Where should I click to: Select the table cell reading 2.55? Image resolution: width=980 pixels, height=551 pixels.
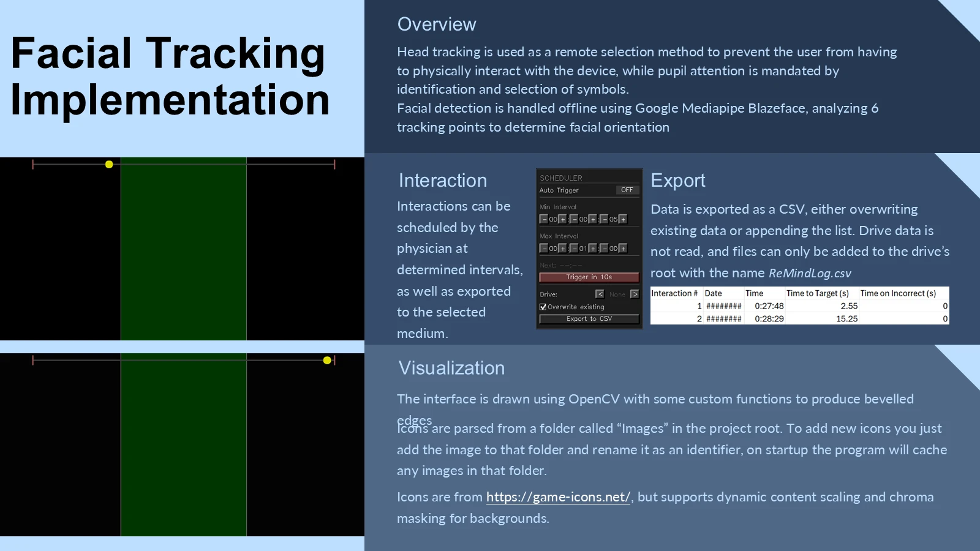[x=849, y=306]
